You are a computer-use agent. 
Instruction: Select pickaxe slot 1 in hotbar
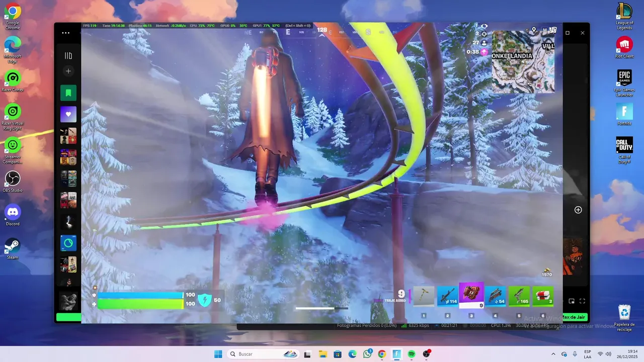(423, 297)
